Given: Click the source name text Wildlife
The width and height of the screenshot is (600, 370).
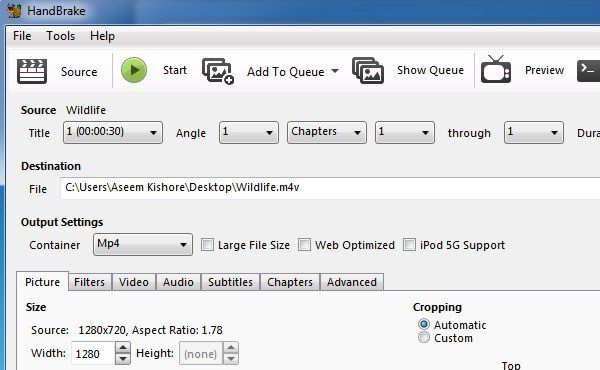Looking at the screenshot, I should pos(86,110).
